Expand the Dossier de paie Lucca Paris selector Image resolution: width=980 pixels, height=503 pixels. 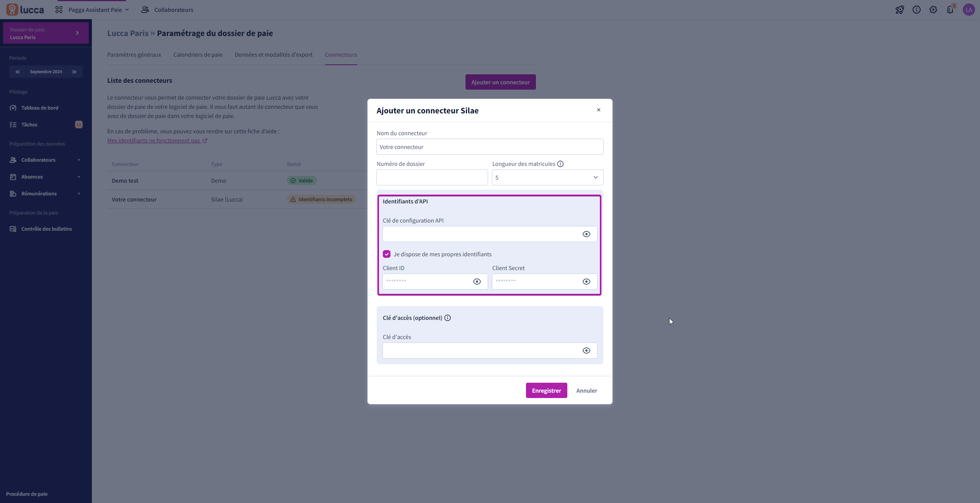tap(46, 33)
